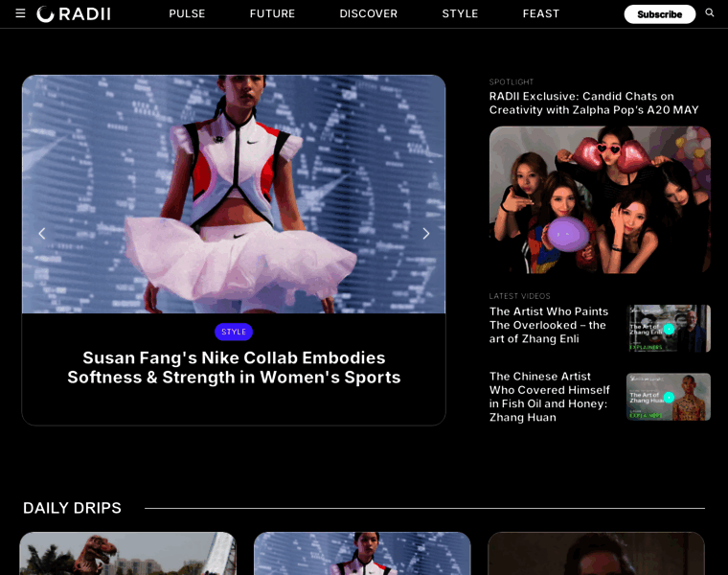This screenshot has width=728, height=575.
Task: Open the dark portrait Daily Drips card
Action: [x=596, y=554]
